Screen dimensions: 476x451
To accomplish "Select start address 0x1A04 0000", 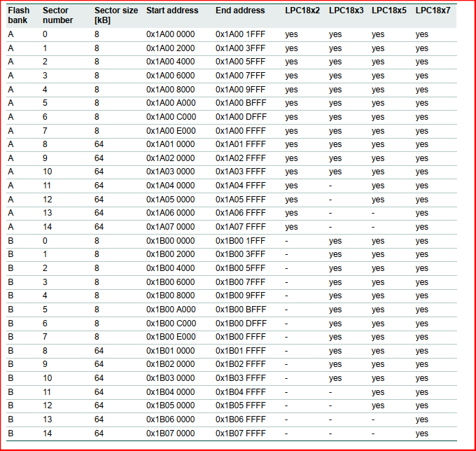I will point(170,186).
